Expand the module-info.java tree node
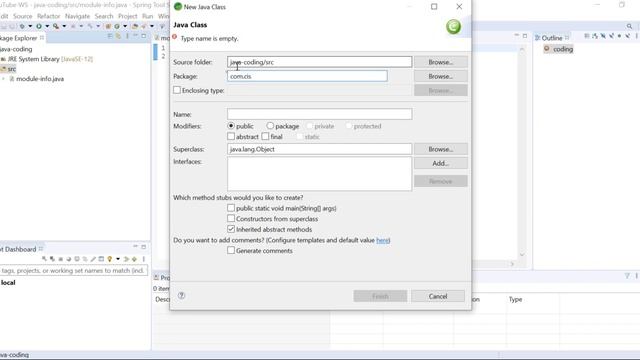This screenshot has height=360, width=640. pyautogui.click(x=4, y=79)
